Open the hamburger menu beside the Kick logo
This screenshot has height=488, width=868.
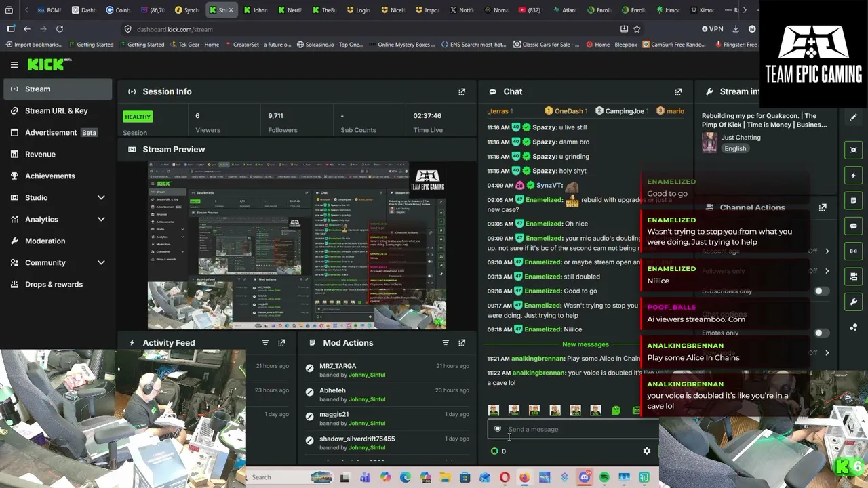pyautogui.click(x=14, y=65)
